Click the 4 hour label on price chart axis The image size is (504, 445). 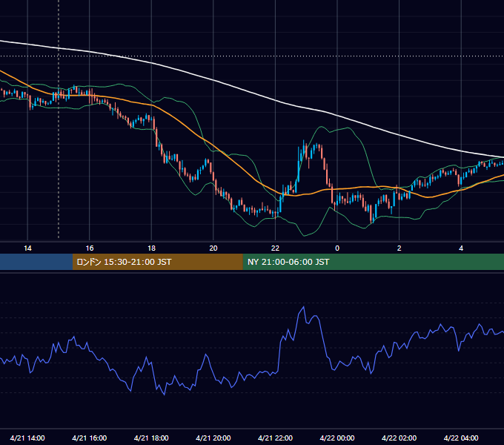[461, 248]
